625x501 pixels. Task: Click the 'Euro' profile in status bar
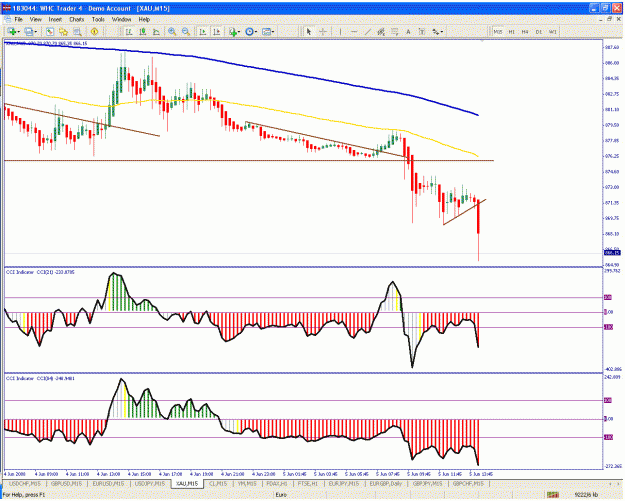[x=281, y=495]
